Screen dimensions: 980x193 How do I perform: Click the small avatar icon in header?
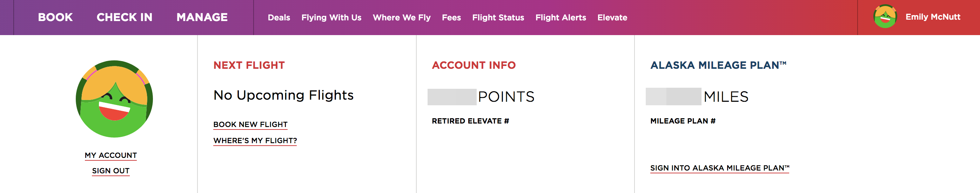coord(885,17)
